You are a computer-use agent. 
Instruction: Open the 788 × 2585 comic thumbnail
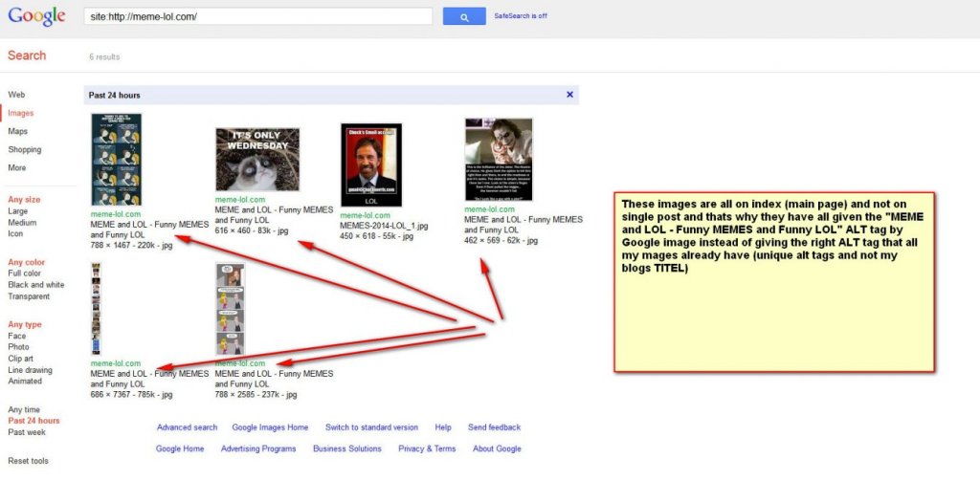[x=230, y=309]
